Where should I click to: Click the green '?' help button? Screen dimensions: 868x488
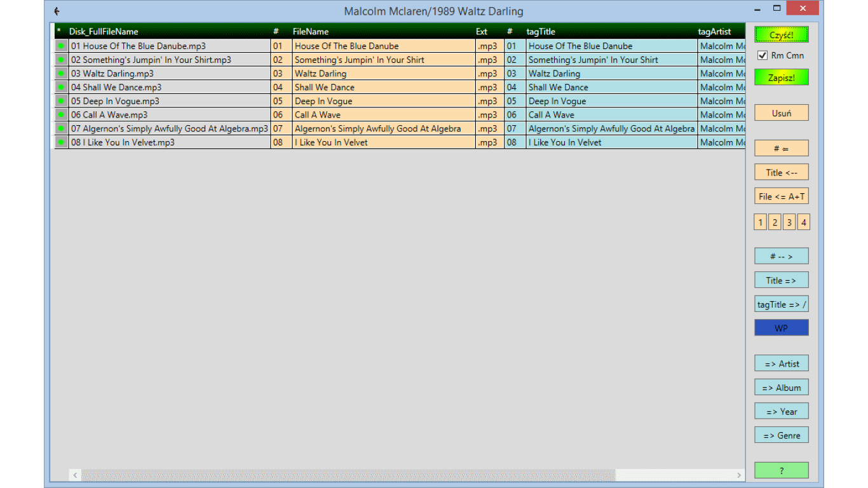tap(782, 470)
